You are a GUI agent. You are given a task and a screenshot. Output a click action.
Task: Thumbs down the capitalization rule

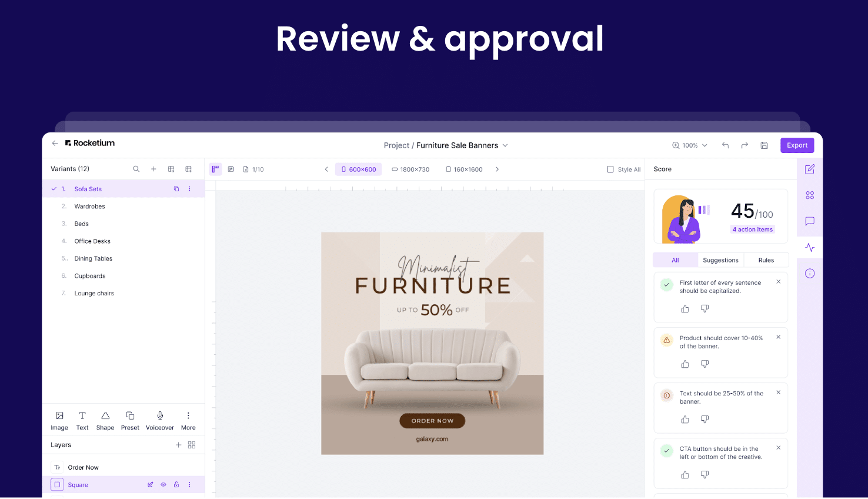[705, 309]
